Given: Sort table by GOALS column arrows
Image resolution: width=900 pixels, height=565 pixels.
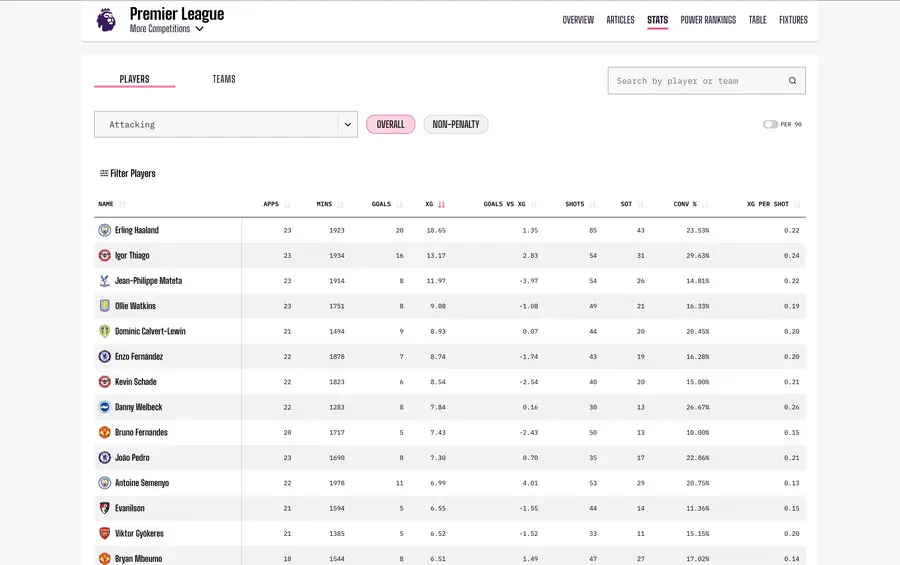Looking at the screenshot, I should click(x=399, y=204).
